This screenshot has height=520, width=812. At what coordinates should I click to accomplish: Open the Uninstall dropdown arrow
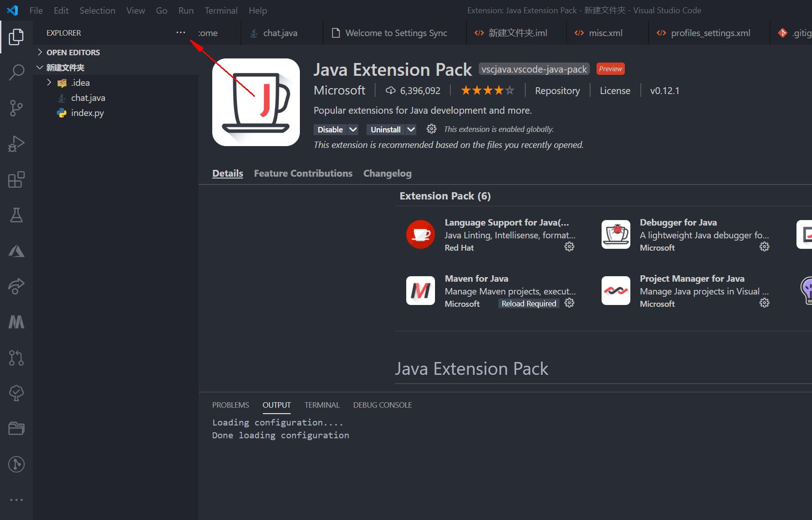click(x=411, y=130)
